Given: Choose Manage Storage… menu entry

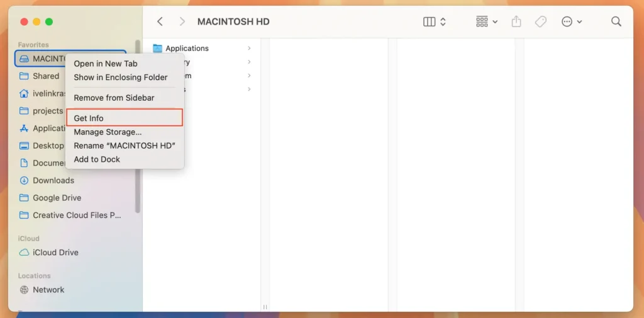Looking at the screenshot, I should point(108,132).
